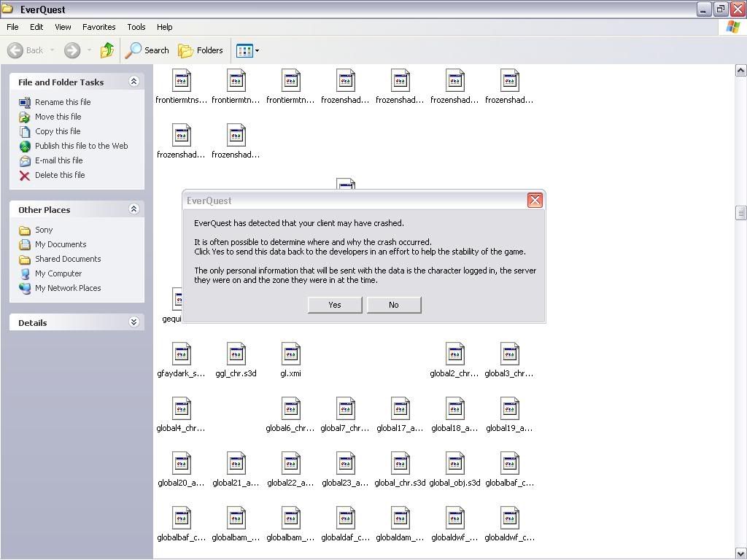This screenshot has width=747, height=560.
Task: Select the global22_a... file
Action: (x=290, y=470)
